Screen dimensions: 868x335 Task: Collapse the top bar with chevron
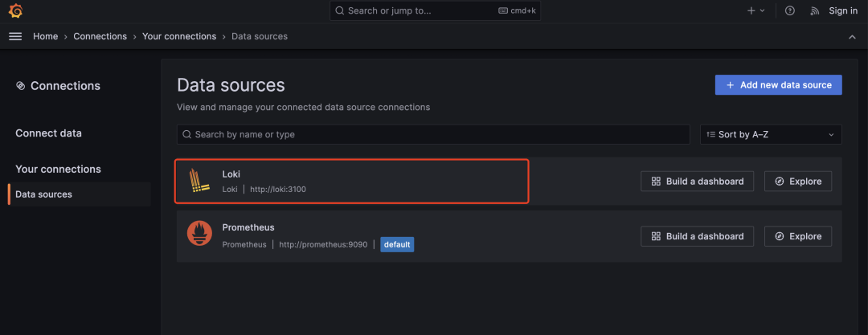point(852,37)
